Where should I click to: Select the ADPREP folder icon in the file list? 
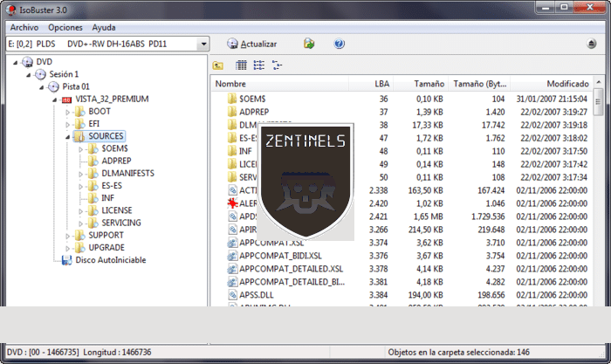(232, 112)
